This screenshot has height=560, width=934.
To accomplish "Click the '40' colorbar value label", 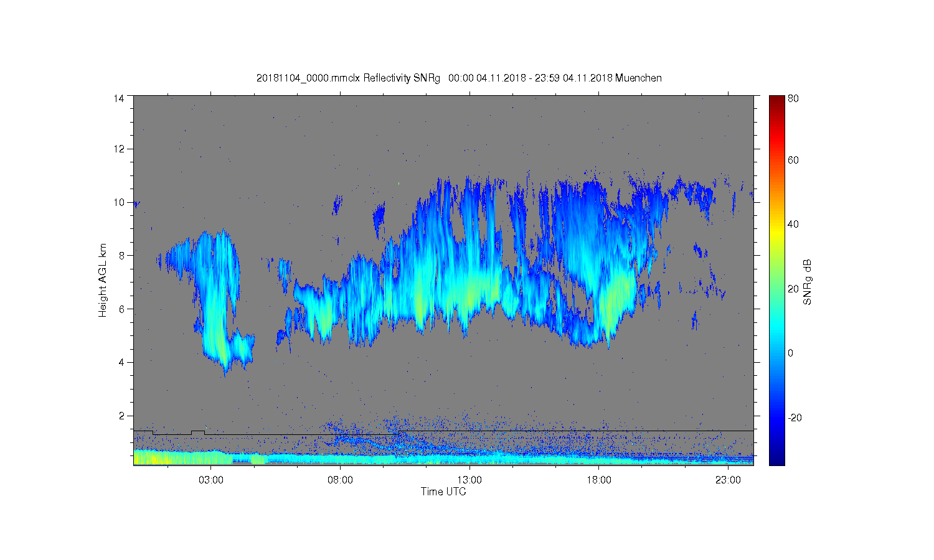I will coord(793,224).
